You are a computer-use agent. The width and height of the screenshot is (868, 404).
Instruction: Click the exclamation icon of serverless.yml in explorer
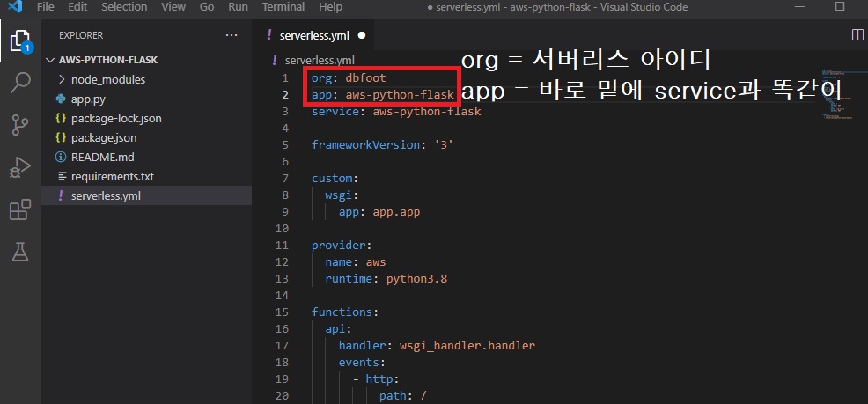[x=61, y=195]
